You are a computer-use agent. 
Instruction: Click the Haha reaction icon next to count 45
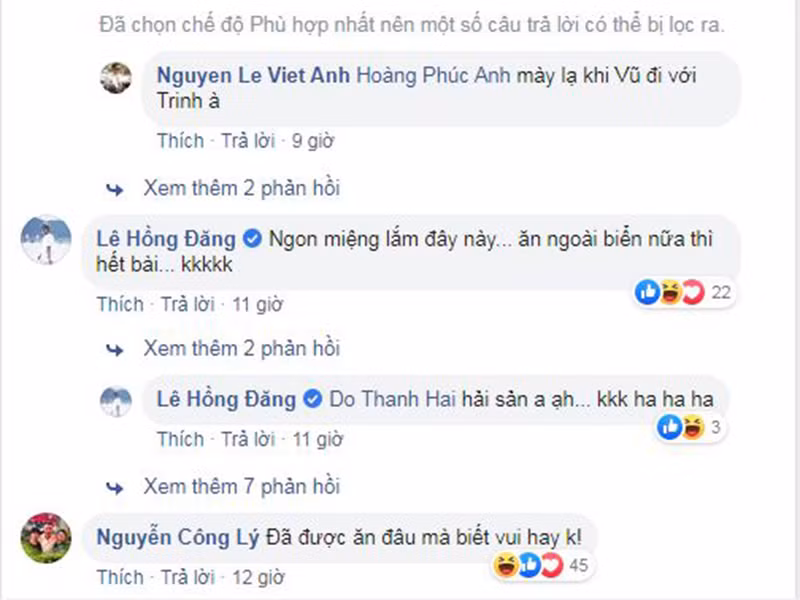click(505, 564)
